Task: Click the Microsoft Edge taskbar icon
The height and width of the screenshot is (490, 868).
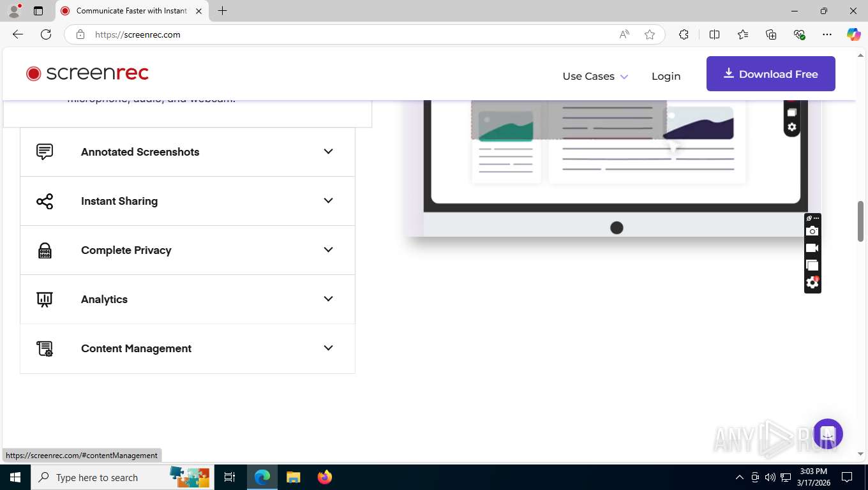Action: 262,477
